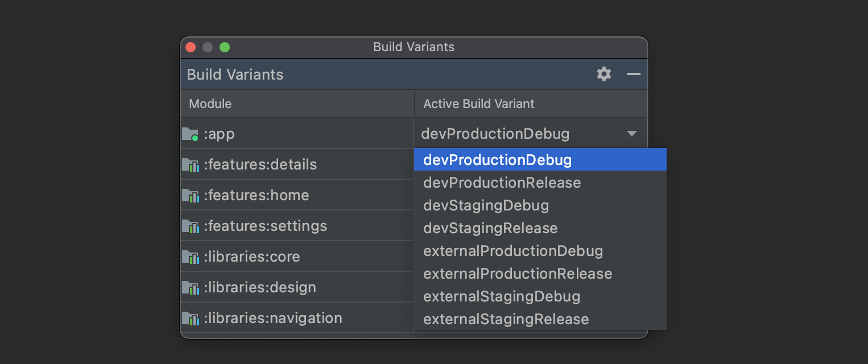Hide the Build Variants panel with the minus icon
868x364 pixels.
pyautogui.click(x=634, y=74)
